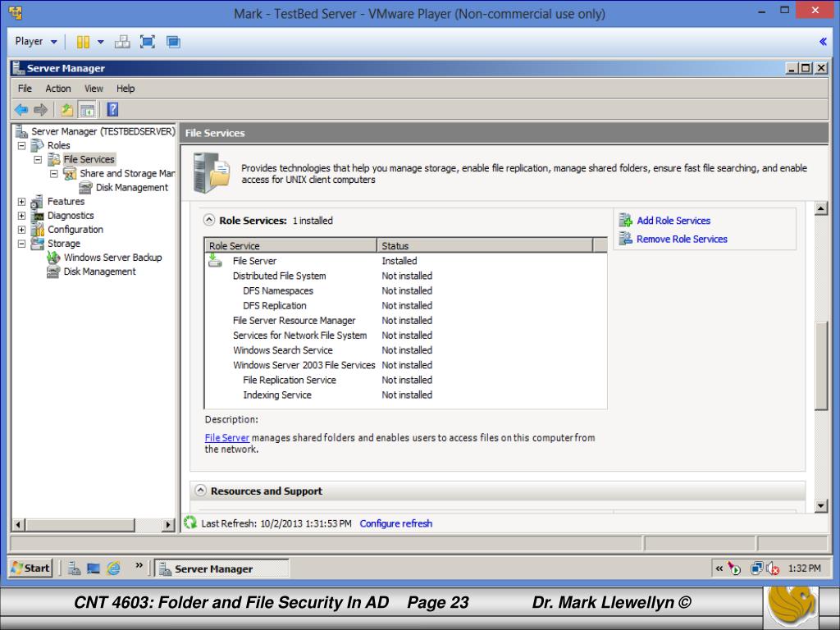The width and height of the screenshot is (840, 630).
Task: Open the File Server description link
Action: 226,438
